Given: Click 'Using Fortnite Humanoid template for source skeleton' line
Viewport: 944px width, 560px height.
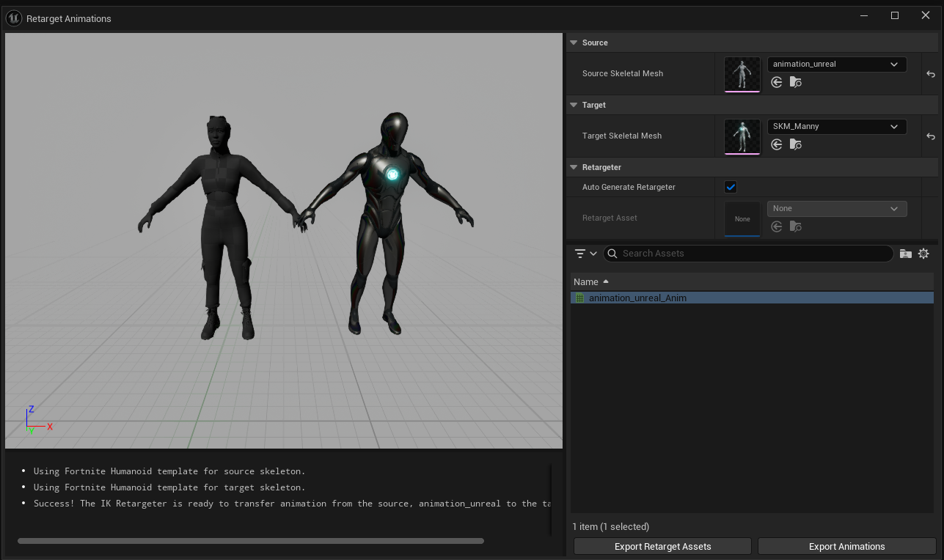Looking at the screenshot, I should (x=169, y=471).
